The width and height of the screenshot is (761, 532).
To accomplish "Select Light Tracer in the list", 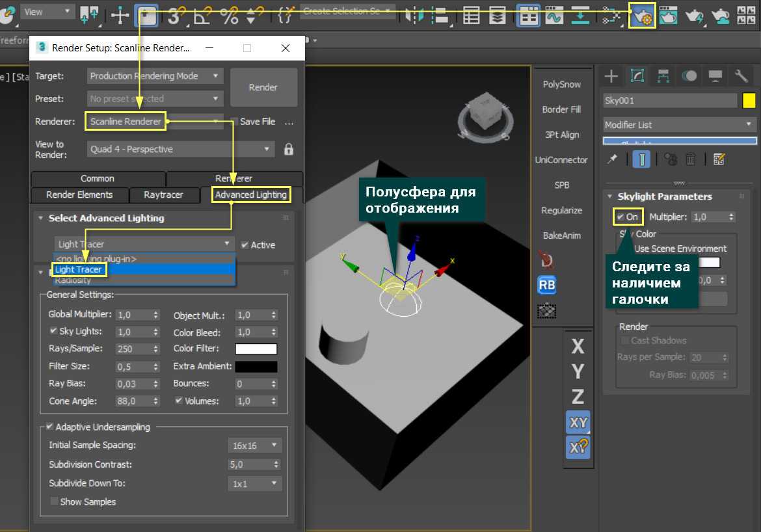I will pos(79,269).
